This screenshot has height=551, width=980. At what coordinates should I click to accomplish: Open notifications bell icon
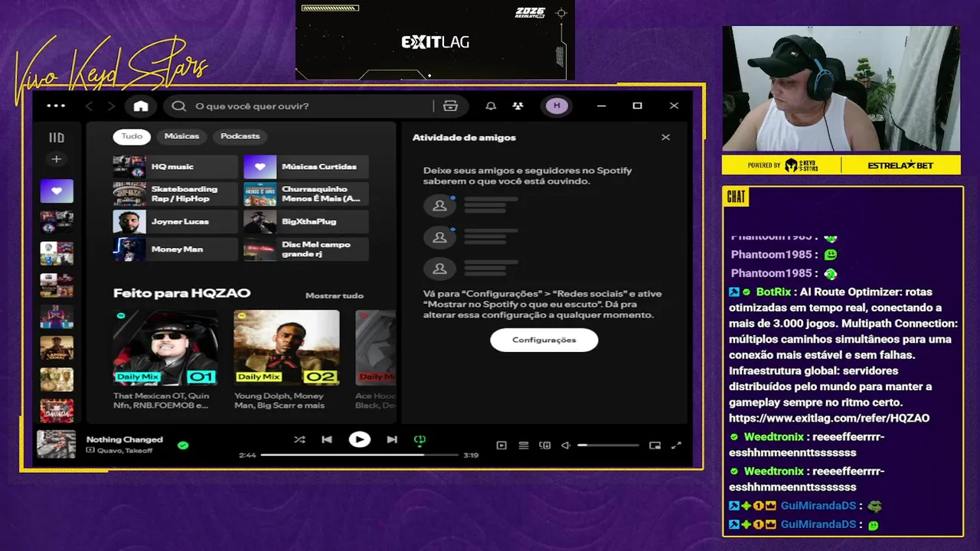tap(491, 106)
